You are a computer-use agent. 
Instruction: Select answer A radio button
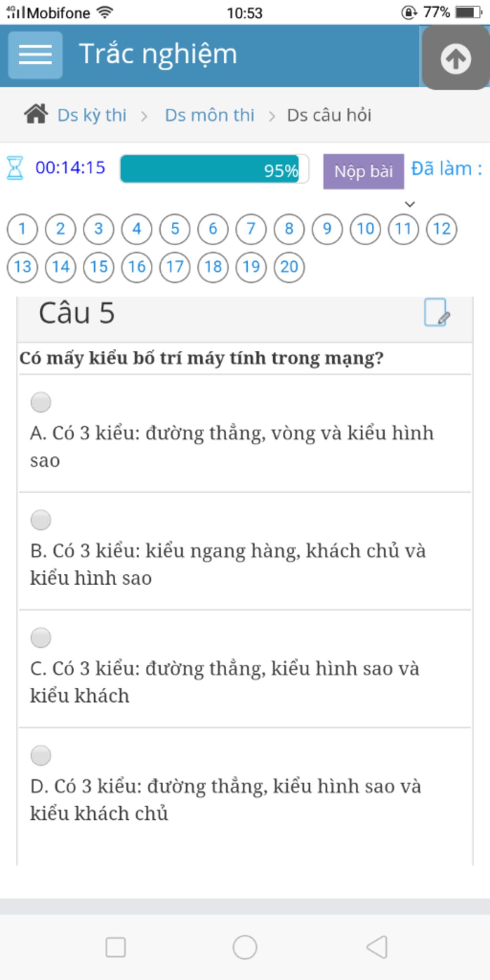(x=41, y=402)
